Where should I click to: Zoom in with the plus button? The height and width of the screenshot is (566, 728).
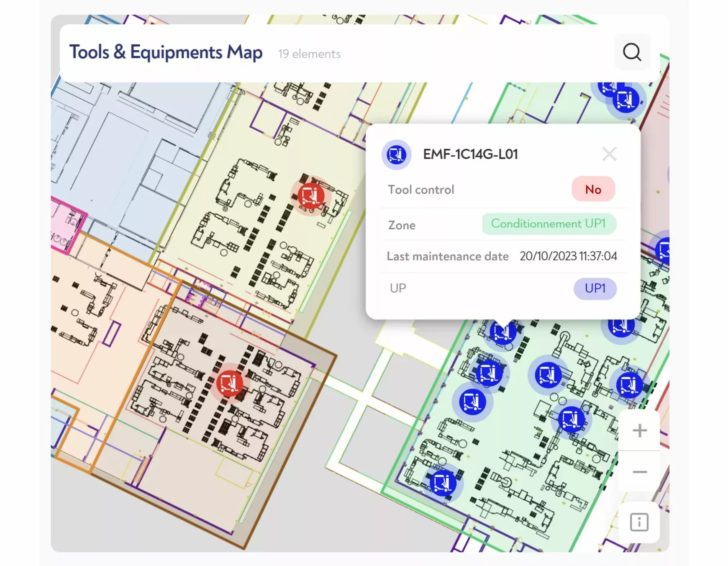point(639,430)
